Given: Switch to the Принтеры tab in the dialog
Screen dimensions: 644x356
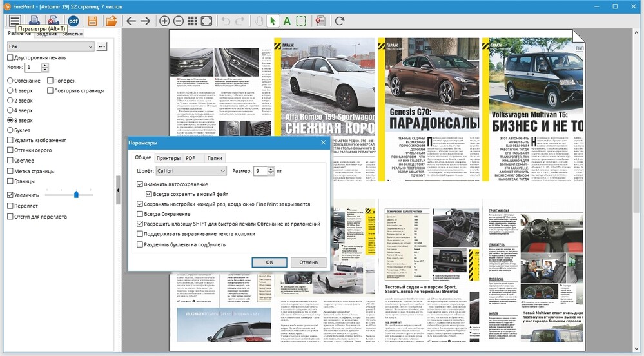Looking at the screenshot, I should (x=168, y=157).
